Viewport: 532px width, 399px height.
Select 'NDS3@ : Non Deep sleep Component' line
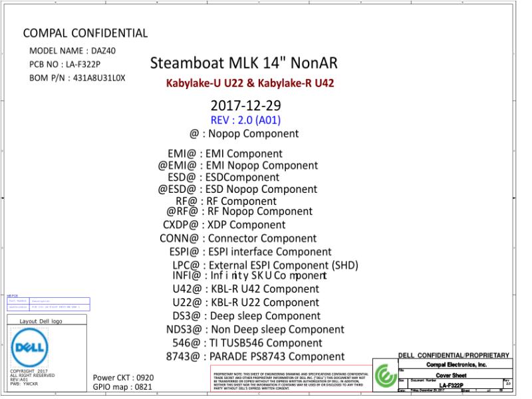pyautogui.click(x=255, y=330)
